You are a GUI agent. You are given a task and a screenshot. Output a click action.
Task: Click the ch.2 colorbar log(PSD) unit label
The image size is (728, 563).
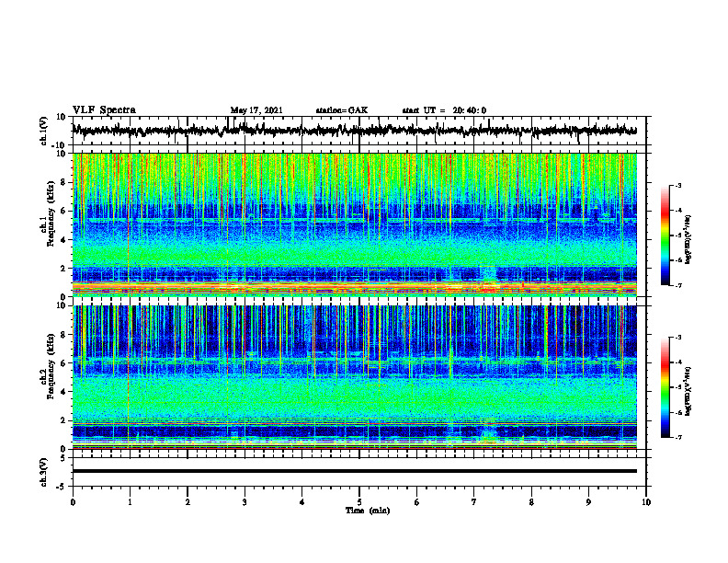pyautogui.click(x=688, y=391)
